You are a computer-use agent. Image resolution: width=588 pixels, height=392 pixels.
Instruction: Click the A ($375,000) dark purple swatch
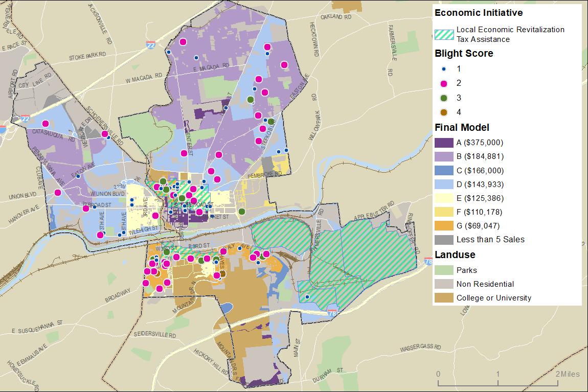[x=444, y=143]
